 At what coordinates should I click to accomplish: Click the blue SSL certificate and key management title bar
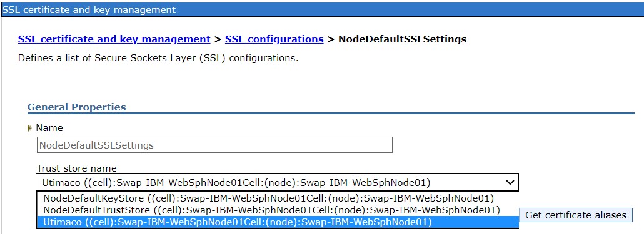tap(322, 9)
